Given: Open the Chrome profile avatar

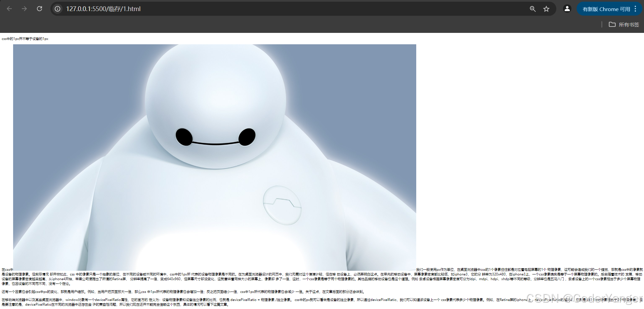Looking at the screenshot, I should pyautogui.click(x=567, y=9).
